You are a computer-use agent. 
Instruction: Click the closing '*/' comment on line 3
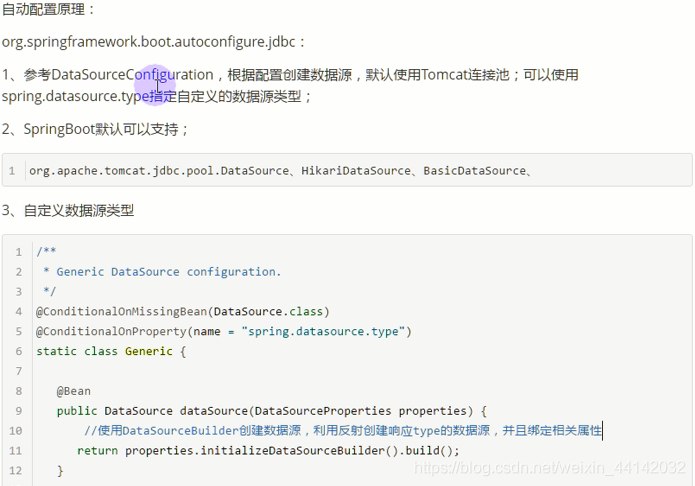click(49, 292)
